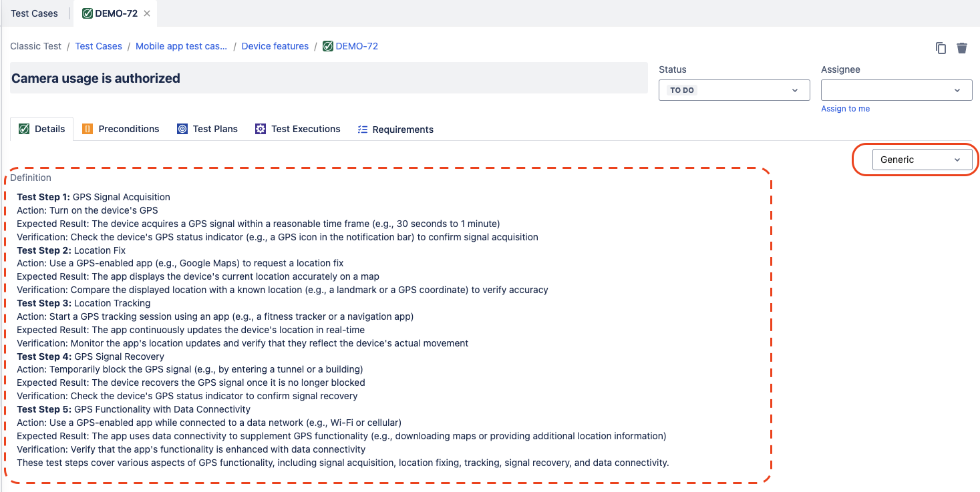Click the Definition text area
This screenshot has height=492, width=980.
387,330
